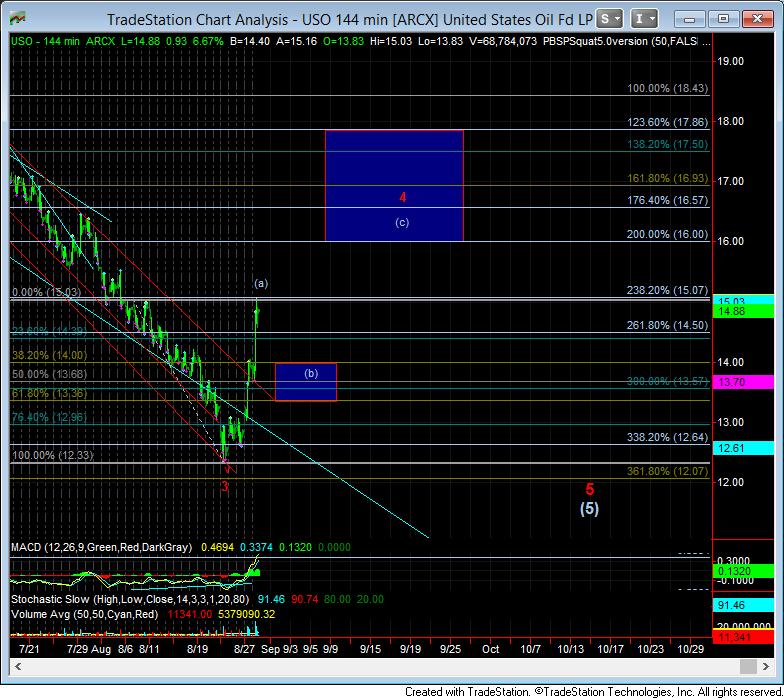This screenshot has width=784, height=698.
Task: Click the white (5) wave label
Action: (589, 508)
